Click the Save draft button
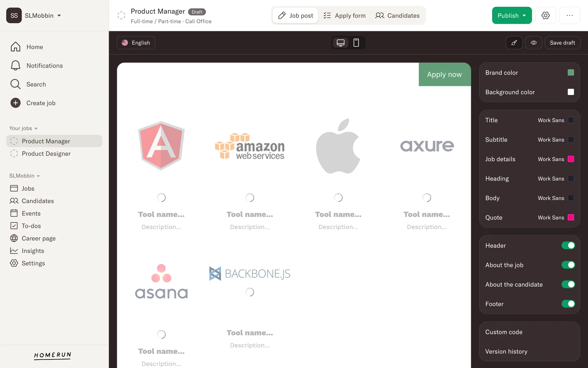The width and height of the screenshot is (588, 368). tap(562, 43)
